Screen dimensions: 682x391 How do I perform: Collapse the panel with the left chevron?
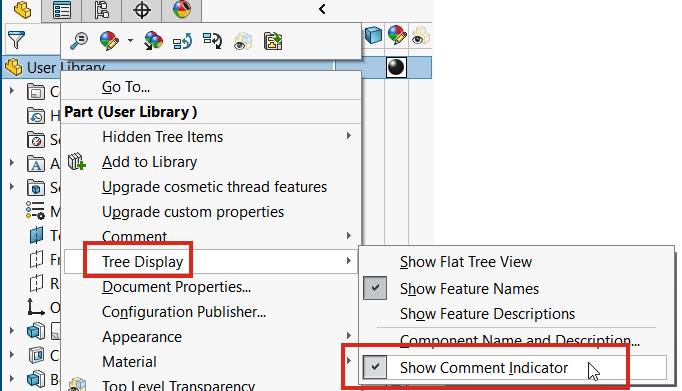click(322, 9)
